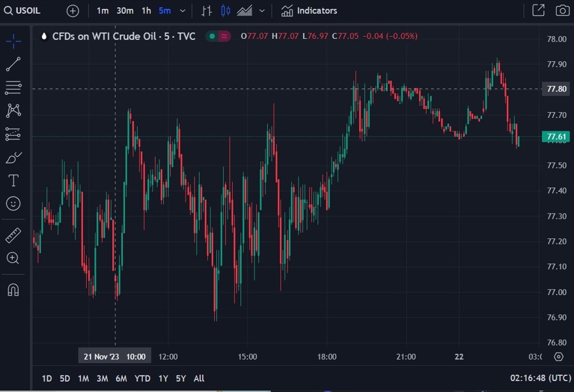Select the 1M date range
The width and height of the screenshot is (574, 392).
84,379
